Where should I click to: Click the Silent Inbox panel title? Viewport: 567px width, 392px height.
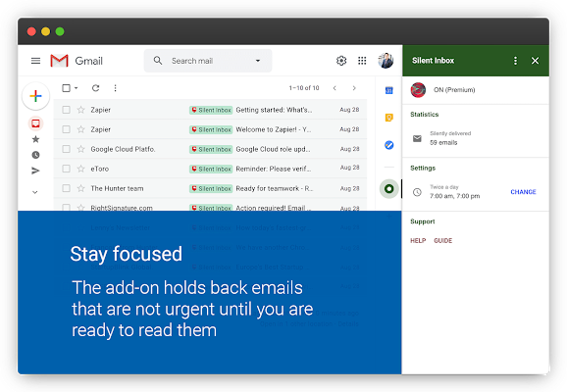point(433,61)
